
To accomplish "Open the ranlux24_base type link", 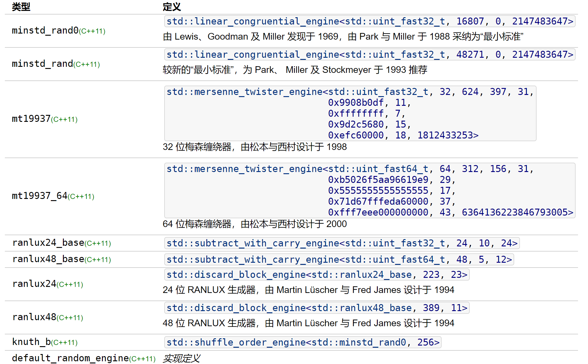I will coord(48,243).
